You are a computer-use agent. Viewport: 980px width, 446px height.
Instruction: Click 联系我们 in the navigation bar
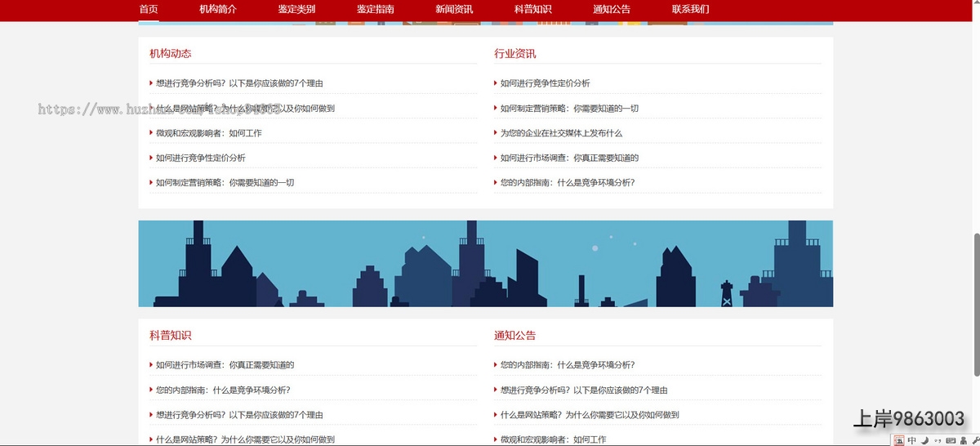691,10
